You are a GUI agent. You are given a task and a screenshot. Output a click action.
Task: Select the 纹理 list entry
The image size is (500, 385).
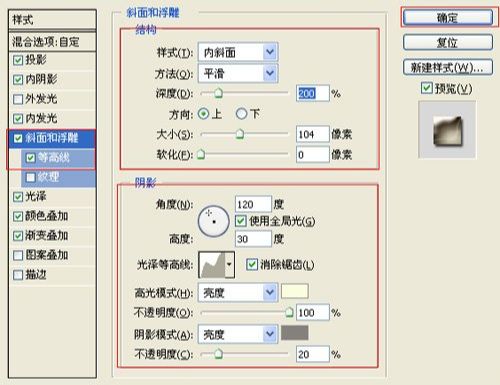(48, 177)
